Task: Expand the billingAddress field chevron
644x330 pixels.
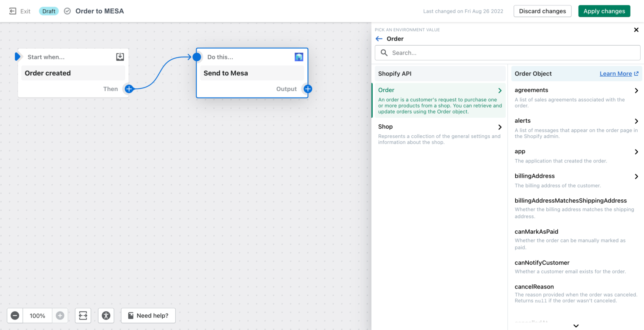Action: (x=636, y=176)
